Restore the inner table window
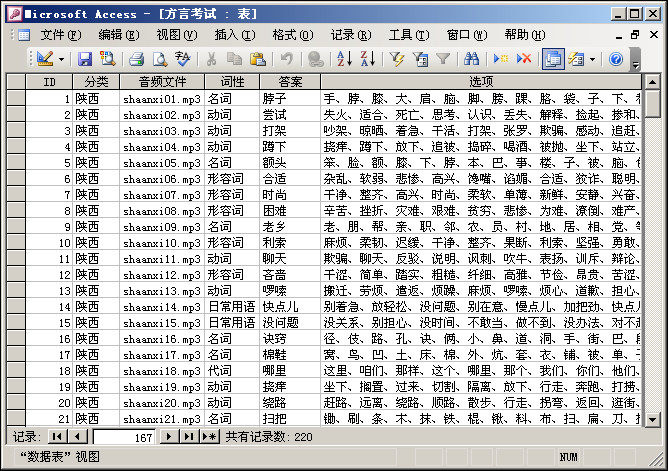The height and width of the screenshot is (471, 668). click(635, 34)
